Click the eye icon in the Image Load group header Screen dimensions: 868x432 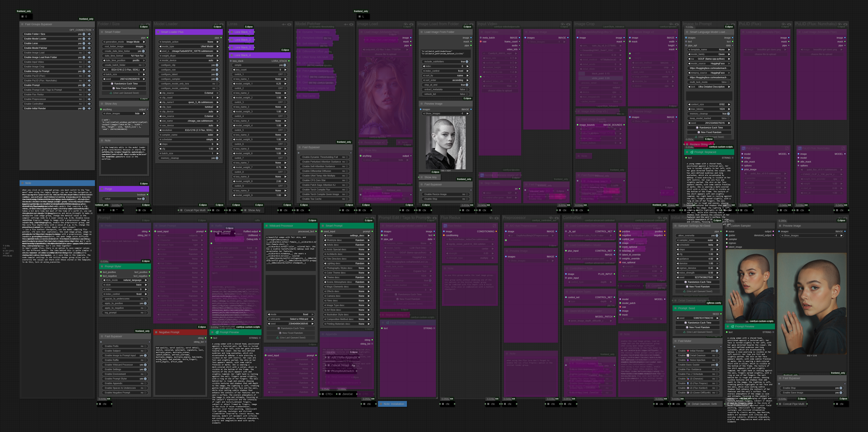pyautogui.click(x=411, y=24)
